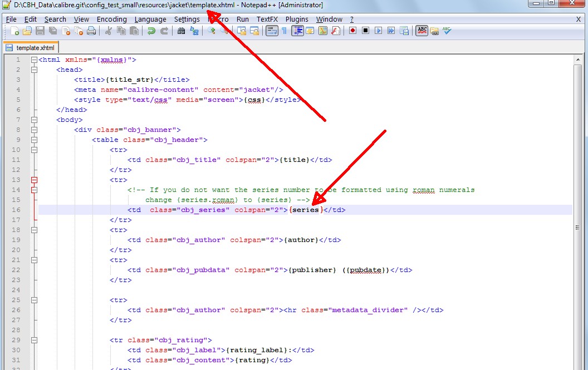Viewport: 588px width, 370px height.
Task: Toggle show all characters pilcrow
Action: (x=284, y=31)
